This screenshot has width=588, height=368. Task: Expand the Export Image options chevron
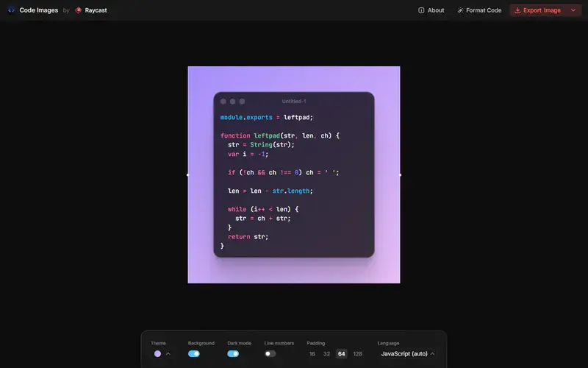(573, 10)
